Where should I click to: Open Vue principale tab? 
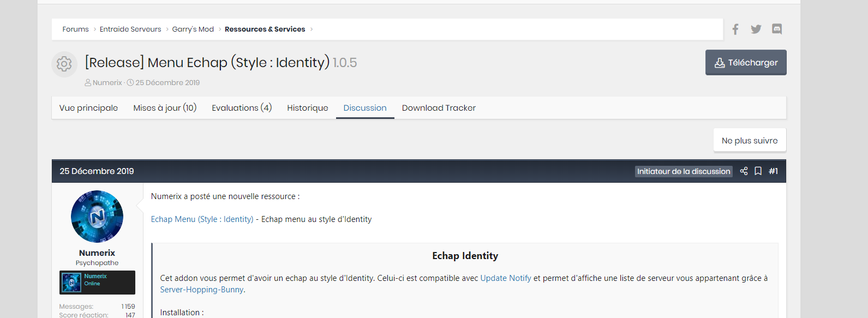click(x=88, y=108)
